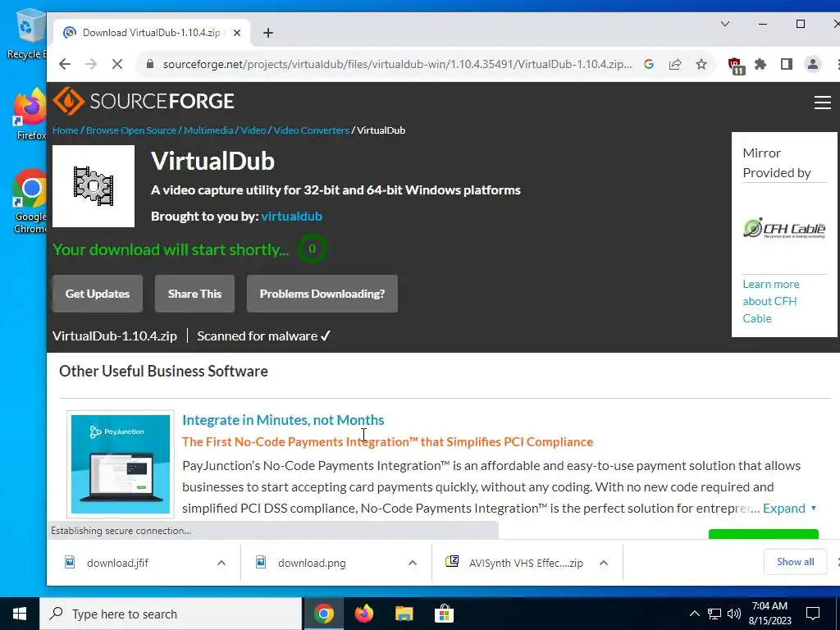Select the Firefox desktop shortcut
Screen dimensions: 840x630
30,115
